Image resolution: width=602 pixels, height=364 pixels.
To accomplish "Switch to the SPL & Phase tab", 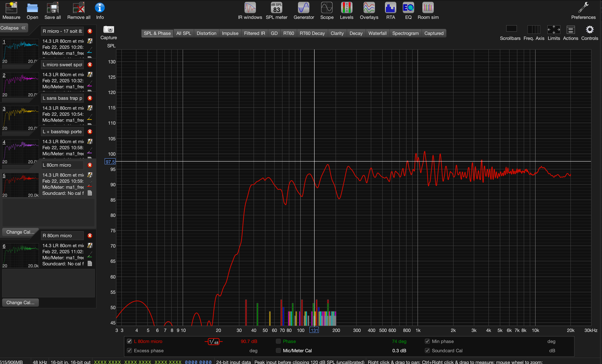I will coord(157,33).
